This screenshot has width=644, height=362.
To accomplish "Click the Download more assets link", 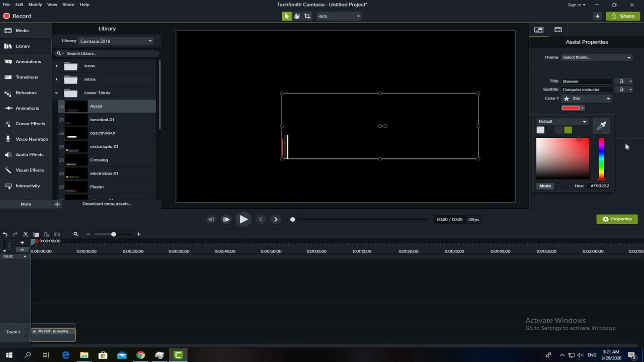I will click(x=107, y=204).
